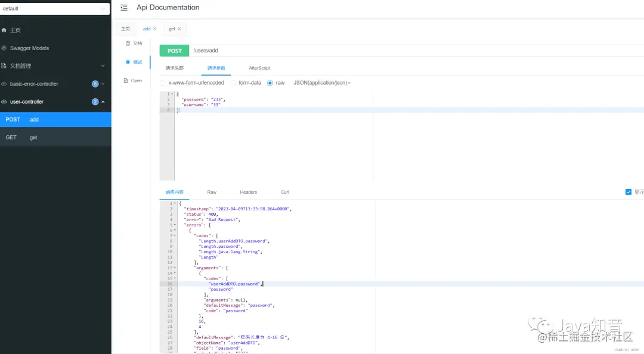Switch to the get tab

(172, 29)
